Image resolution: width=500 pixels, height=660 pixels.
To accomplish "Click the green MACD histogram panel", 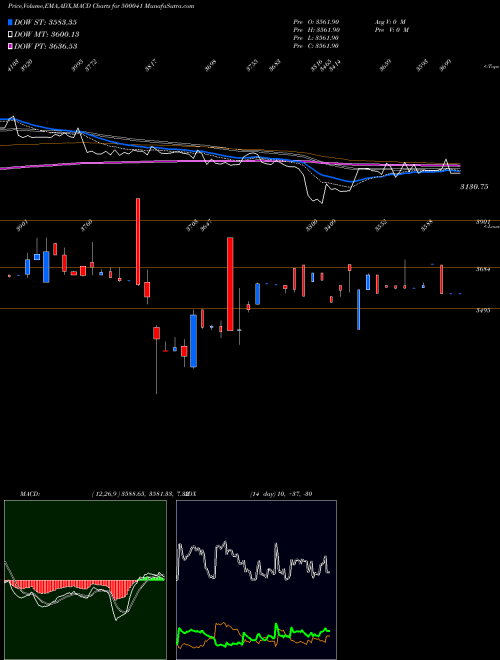I will pyautogui.click(x=85, y=580).
